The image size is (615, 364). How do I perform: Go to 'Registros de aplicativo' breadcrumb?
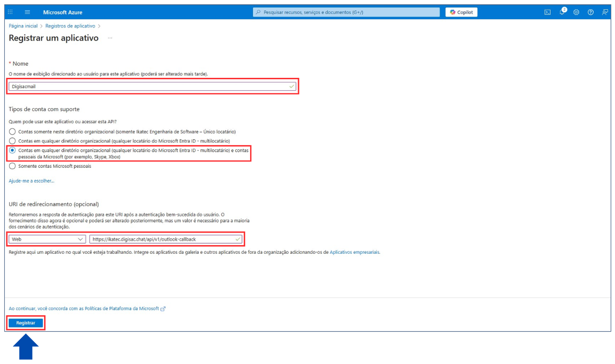pyautogui.click(x=70, y=26)
